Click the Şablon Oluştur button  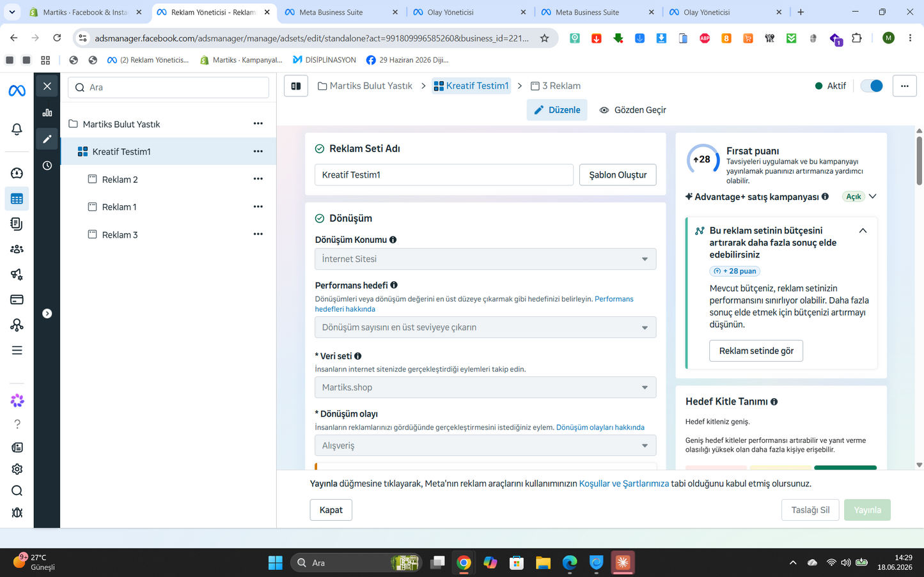618,174
